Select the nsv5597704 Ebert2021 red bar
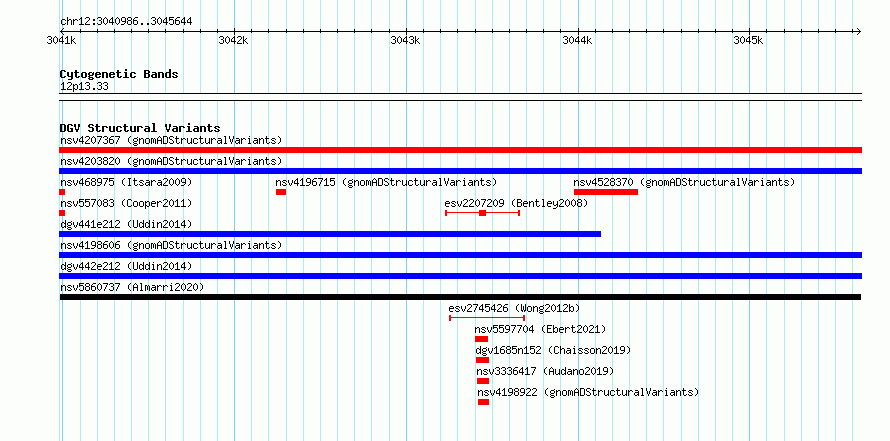 point(481,339)
